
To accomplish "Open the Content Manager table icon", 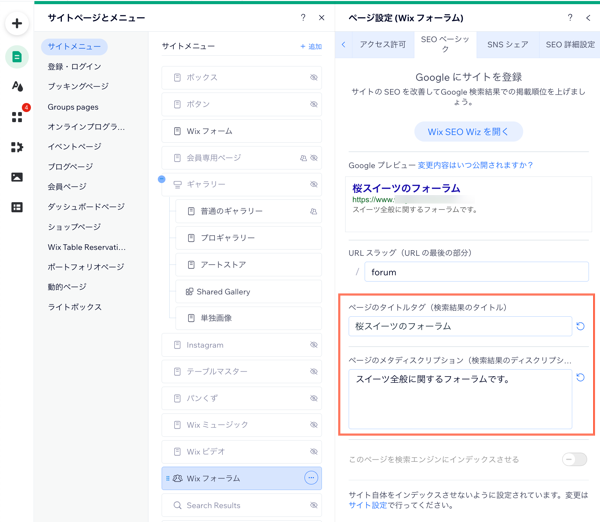I will click(x=17, y=207).
